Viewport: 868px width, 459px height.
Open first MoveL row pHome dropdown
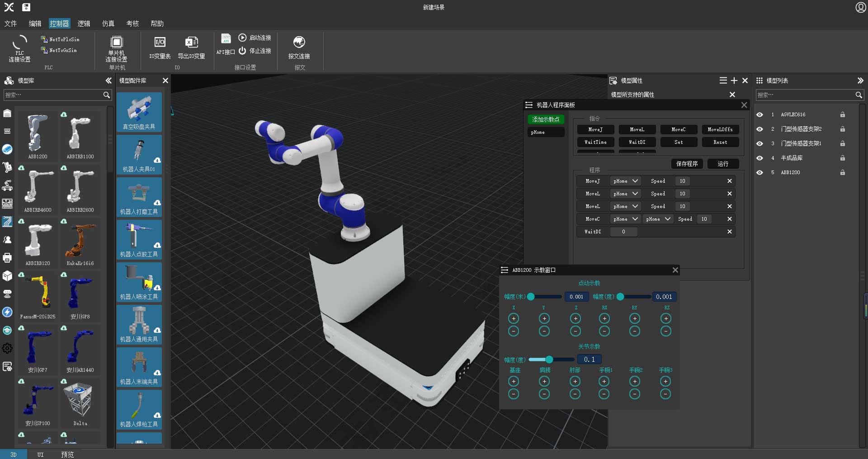(626, 194)
